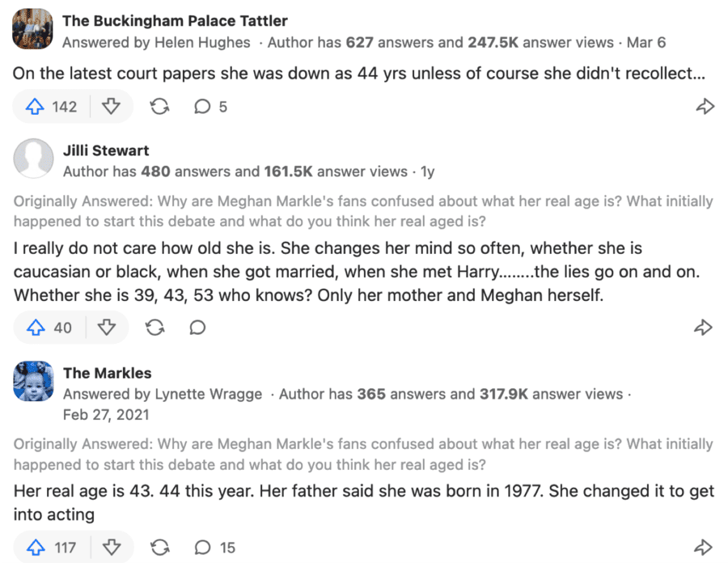Visit Jilli Stewart's profile name
The image size is (728, 563).
(x=106, y=150)
